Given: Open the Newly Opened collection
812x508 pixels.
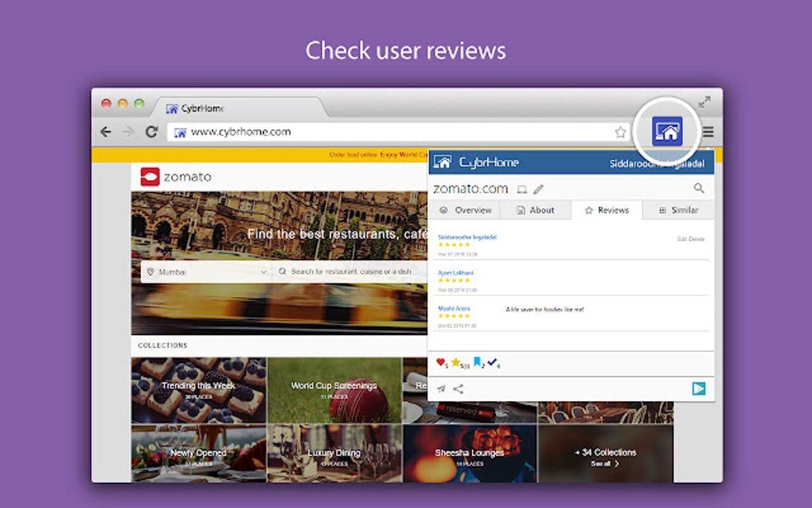Looking at the screenshot, I should (x=199, y=454).
